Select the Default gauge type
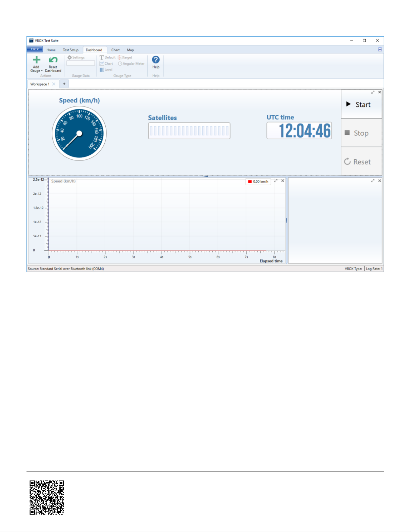The width and height of the screenshot is (411, 532). click(x=107, y=57)
